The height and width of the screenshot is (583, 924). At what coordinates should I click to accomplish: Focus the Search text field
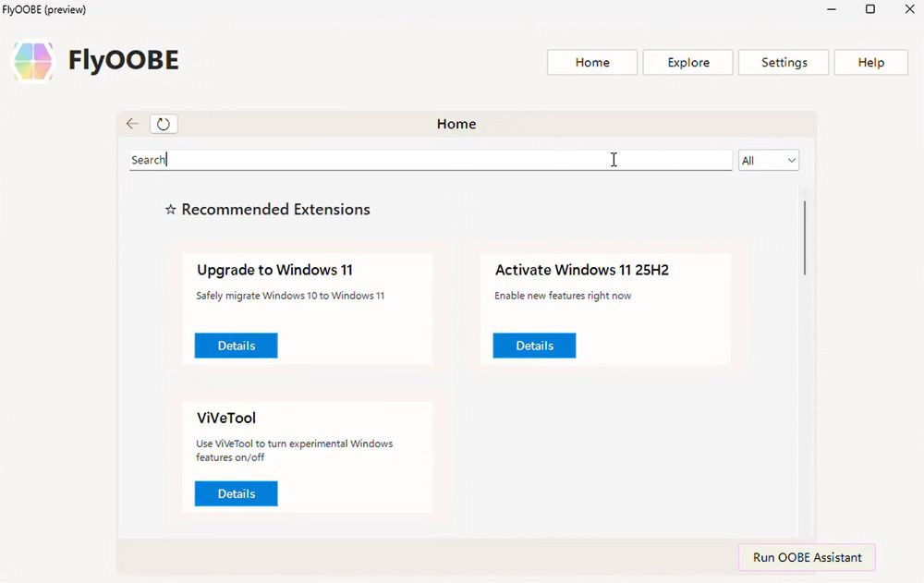pos(430,160)
